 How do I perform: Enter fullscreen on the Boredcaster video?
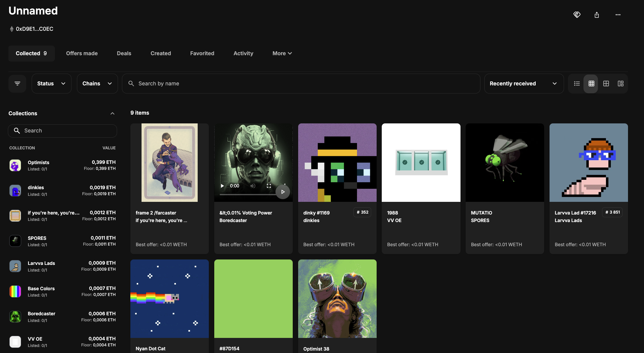pyautogui.click(x=269, y=186)
